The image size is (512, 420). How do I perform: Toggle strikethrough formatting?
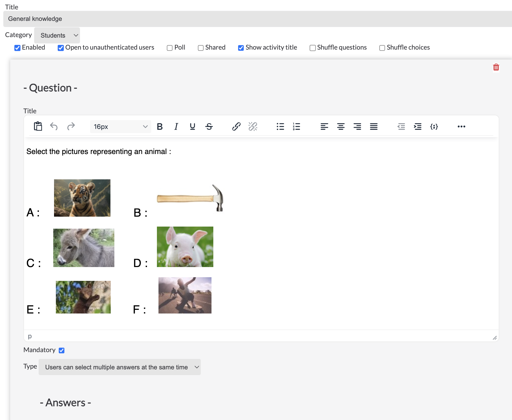pos(209,127)
